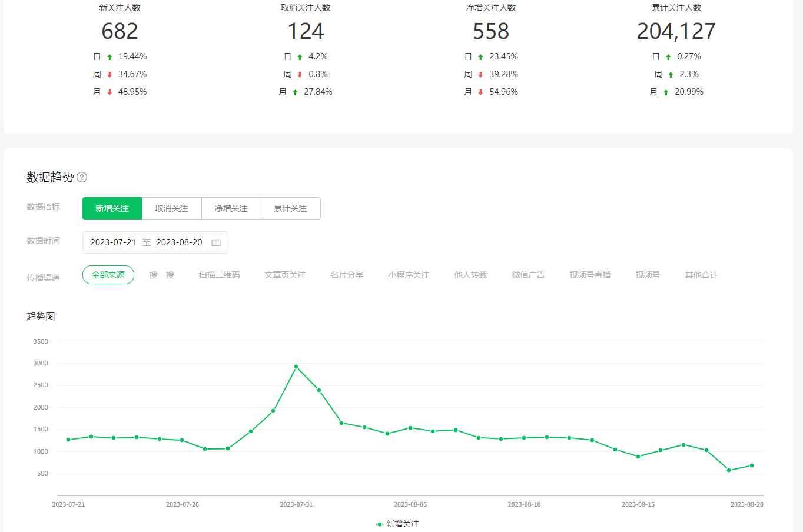Filter by 视频号直播 channel
The image size is (803, 532).
590,275
